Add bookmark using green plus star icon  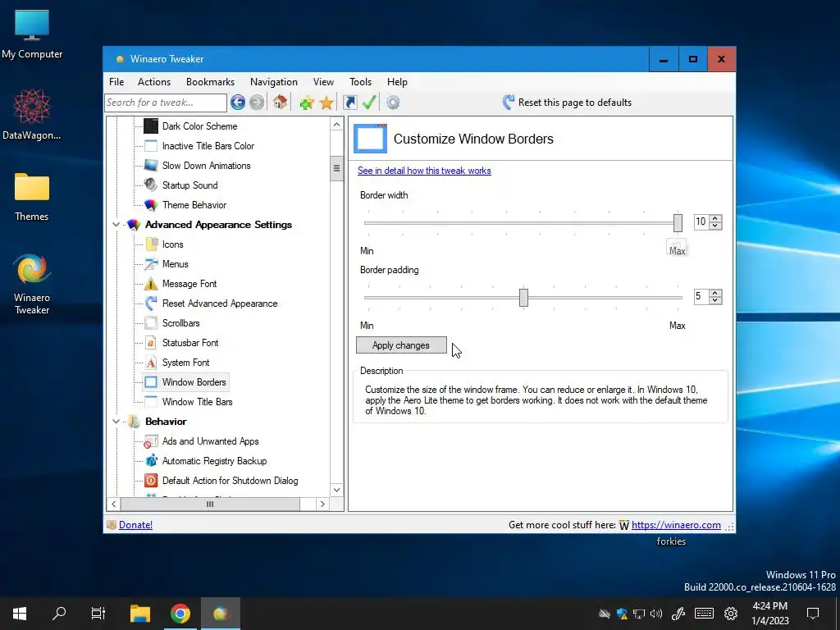tap(307, 103)
